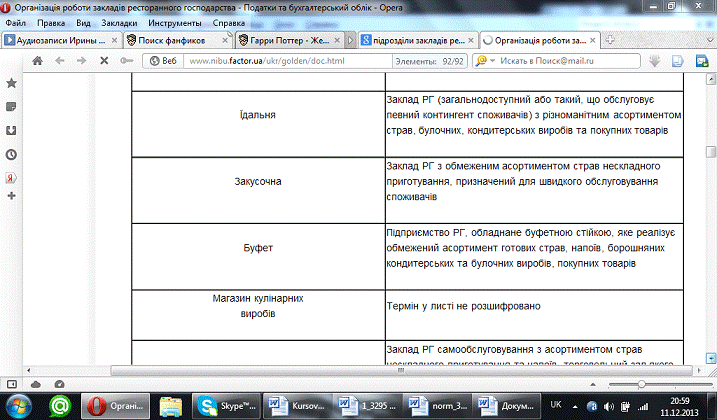Open the Правка menu
The height and width of the screenshot is (420, 717).
[x=51, y=23]
